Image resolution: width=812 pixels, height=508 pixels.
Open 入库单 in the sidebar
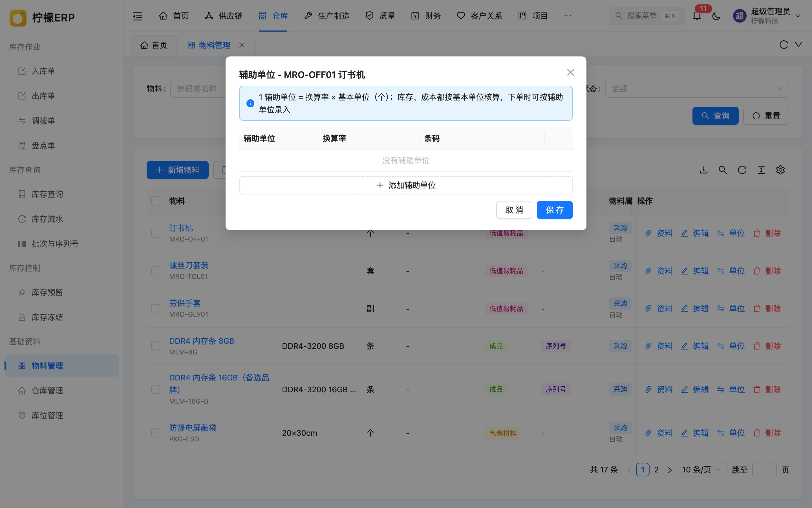click(x=62, y=71)
